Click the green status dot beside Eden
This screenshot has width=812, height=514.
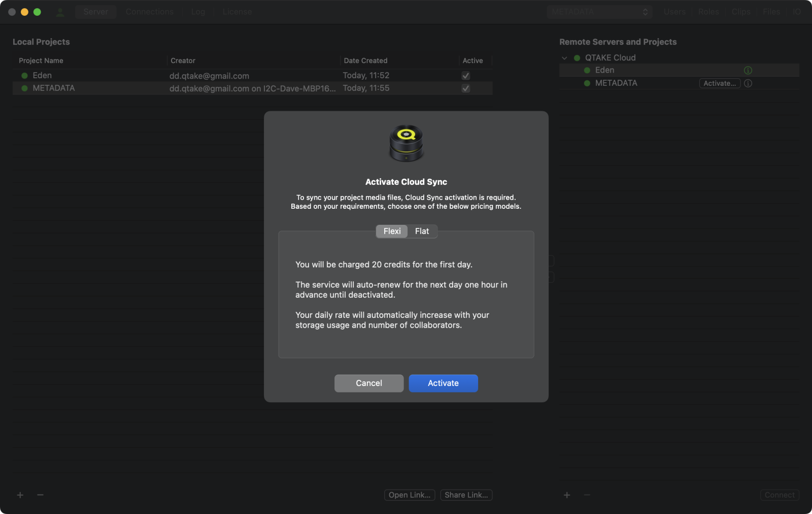point(24,75)
